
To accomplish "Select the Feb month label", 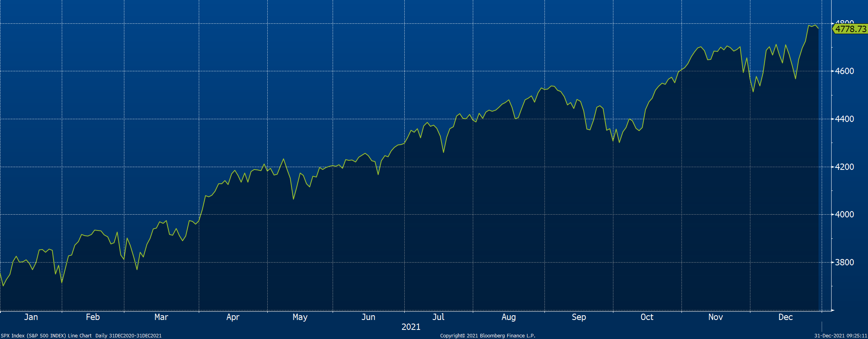I will point(93,317).
